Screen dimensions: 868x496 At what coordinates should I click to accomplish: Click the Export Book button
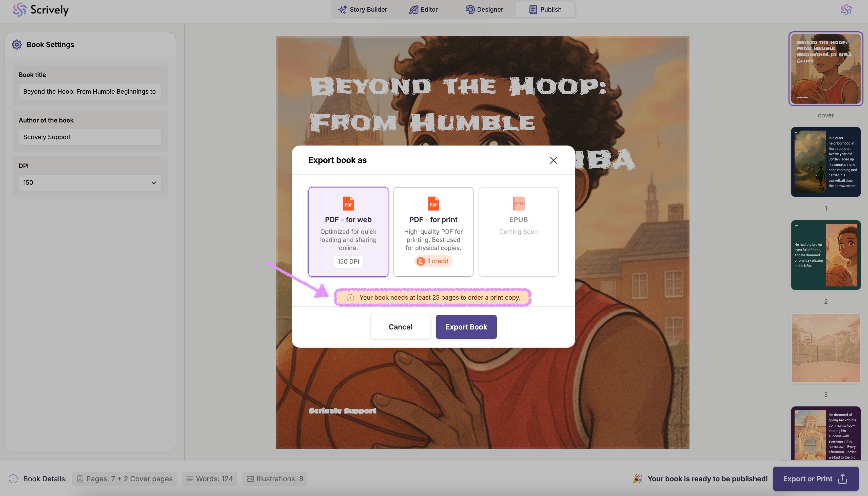466,327
